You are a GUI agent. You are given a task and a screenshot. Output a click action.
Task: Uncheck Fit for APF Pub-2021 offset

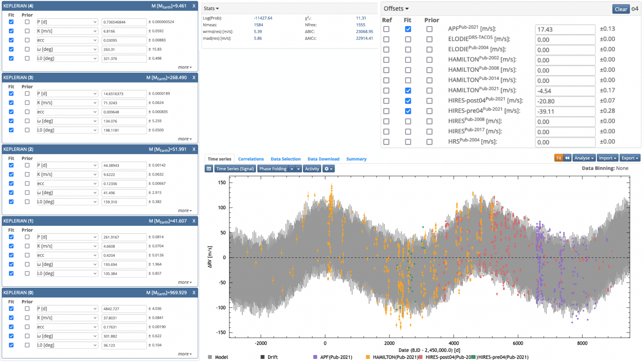[x=408, y=29]
